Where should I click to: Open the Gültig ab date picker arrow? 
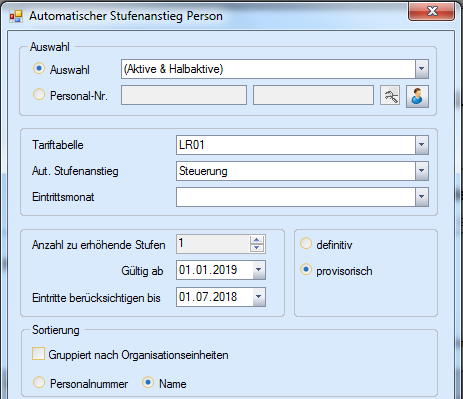[x=259, y=270]
